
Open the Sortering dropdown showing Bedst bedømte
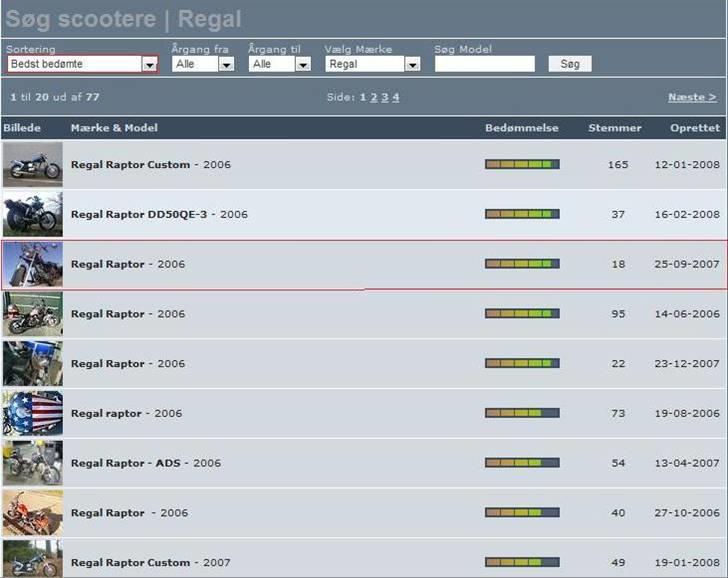pyautogui.click(x=83, y=64)
